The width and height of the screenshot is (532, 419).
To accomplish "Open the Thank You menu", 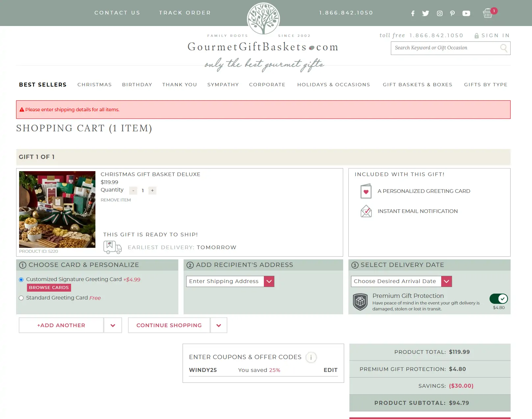I will point(179,85).
